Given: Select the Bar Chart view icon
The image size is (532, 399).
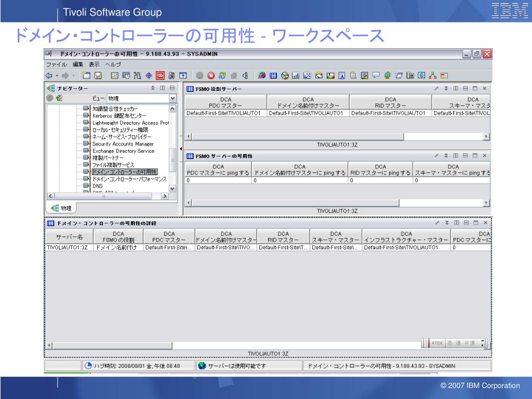Looking at the screenshot, I should pyautogui.click(x=296, y=76).
